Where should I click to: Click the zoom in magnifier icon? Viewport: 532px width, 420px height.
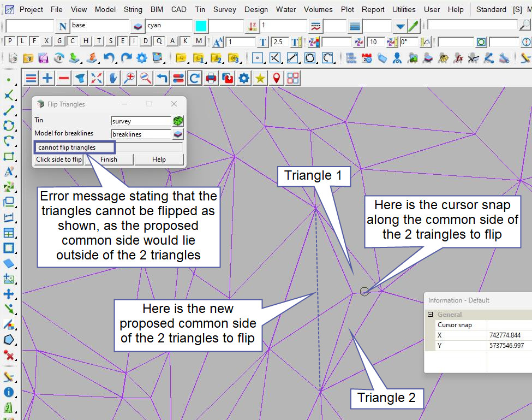[129, 79]
